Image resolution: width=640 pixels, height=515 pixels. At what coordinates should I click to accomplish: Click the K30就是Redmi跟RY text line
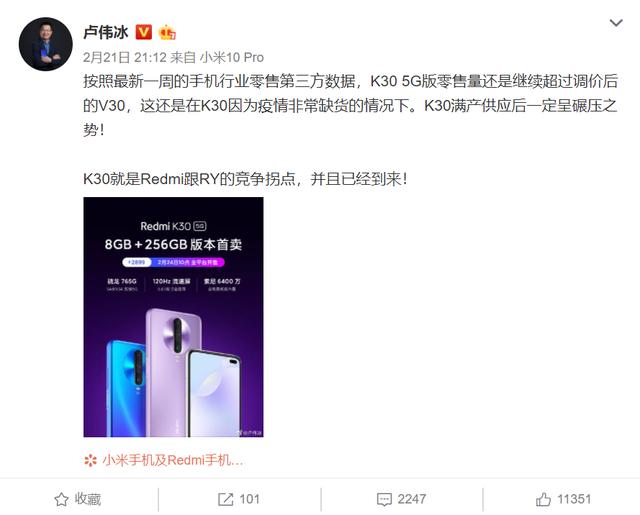tap(245, 179)
